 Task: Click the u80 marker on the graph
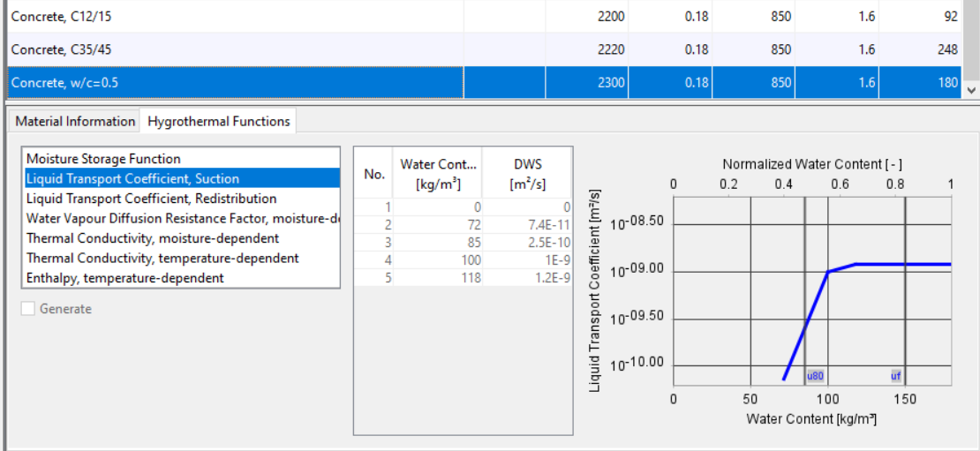pos(815,376)
